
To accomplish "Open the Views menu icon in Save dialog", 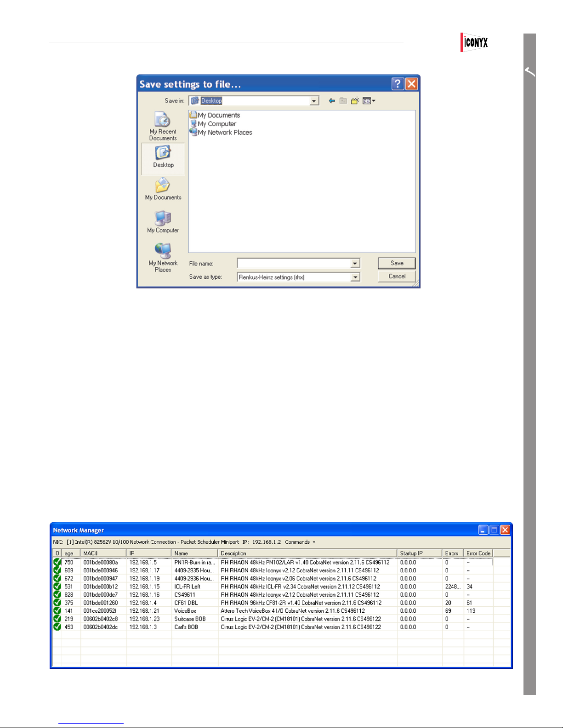I will pos(369,101).
